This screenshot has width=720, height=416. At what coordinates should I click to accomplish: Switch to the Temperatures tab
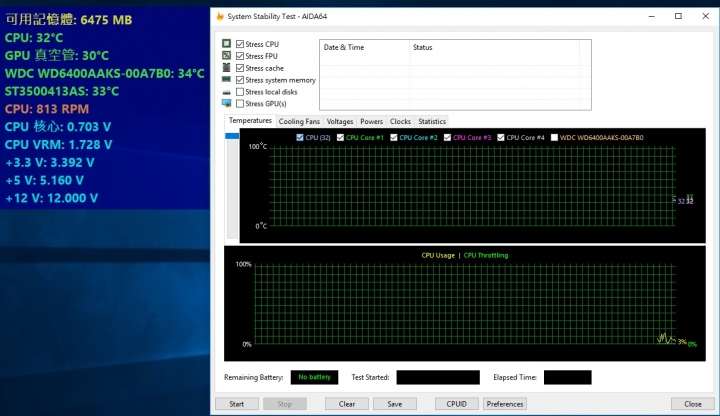coord(250,121)
